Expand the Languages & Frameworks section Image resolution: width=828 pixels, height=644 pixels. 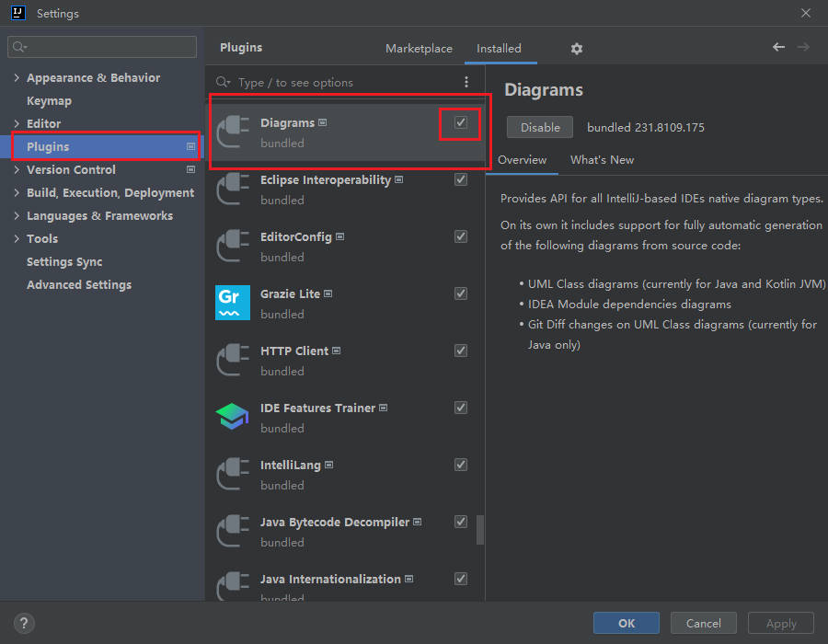17,216
